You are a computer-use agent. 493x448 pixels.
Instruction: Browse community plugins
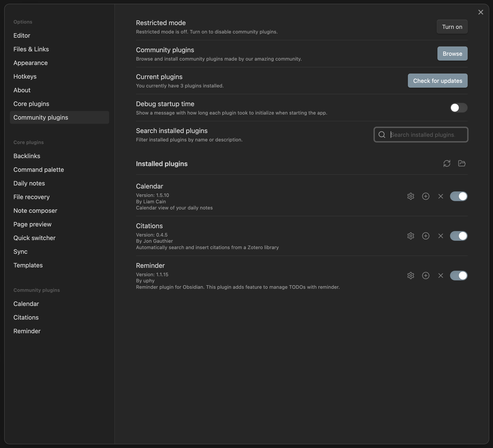[x=452, y=54]
